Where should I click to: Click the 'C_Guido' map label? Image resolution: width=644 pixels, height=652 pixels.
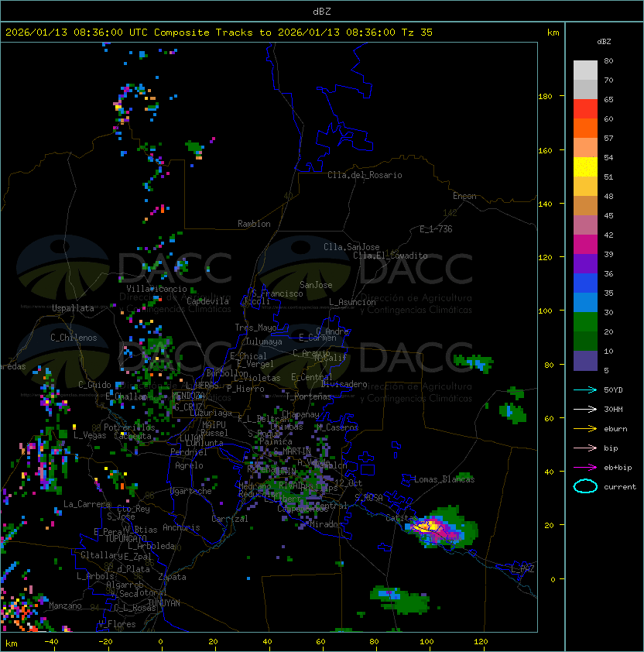tap(94, 385)
